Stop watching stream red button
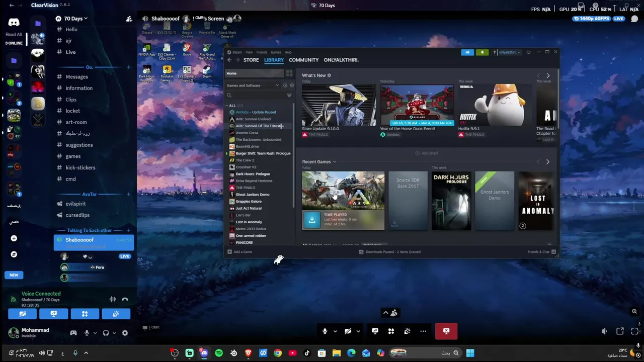Image resolution: width=644 pixels, height=362 pixels. (446, 331)
